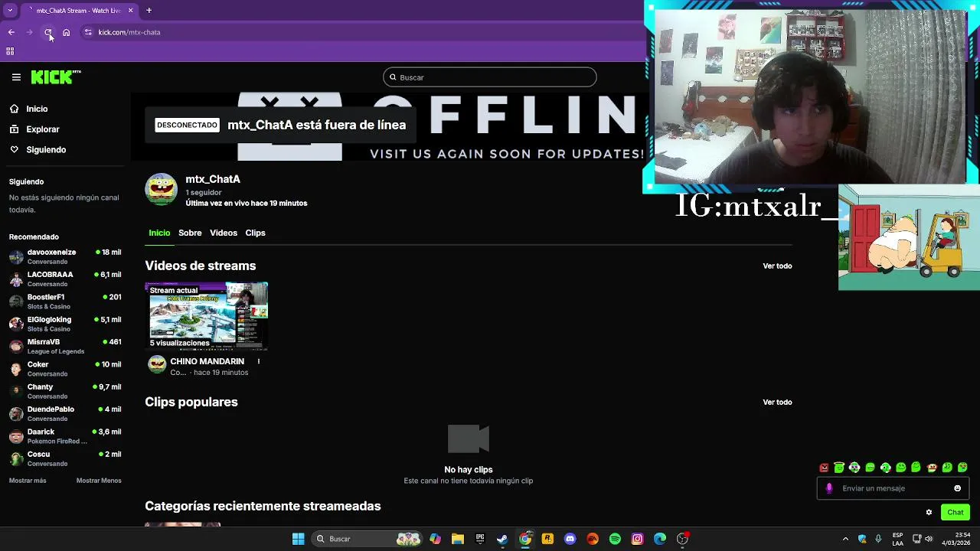The height and width of the screenshot is (551, 980).
Task: Open Copilot from the taskbar
Action: pos(435,539)
